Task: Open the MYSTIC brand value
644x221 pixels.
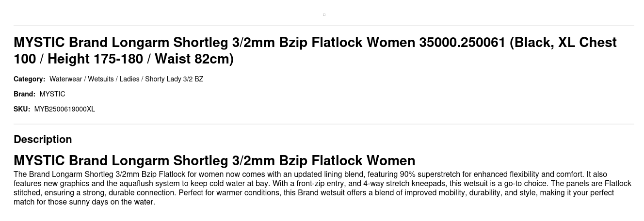Action: [x=52, y=94]
